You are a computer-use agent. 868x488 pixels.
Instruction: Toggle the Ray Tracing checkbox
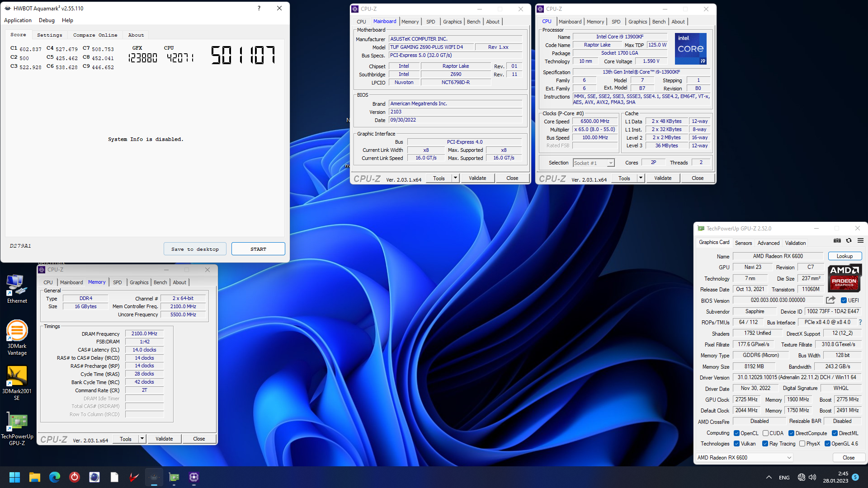[765, 444]
